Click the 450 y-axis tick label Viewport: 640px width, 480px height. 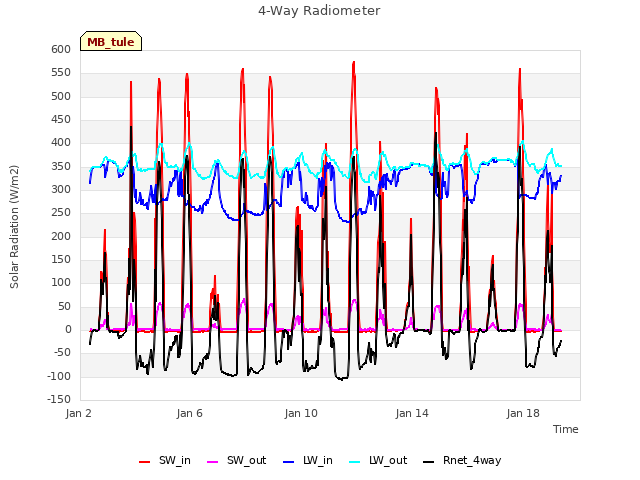[x=61, y=119]
